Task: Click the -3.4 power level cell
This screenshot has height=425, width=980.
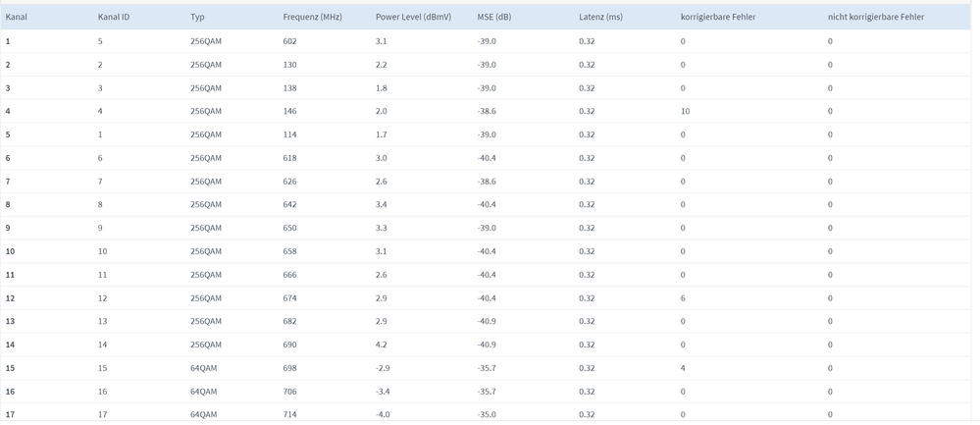Action: pos(385,392)
